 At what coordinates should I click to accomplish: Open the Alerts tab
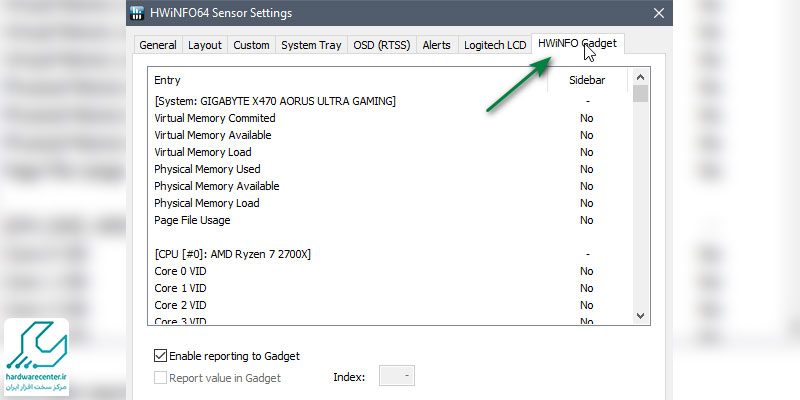click(x=437, y=45)
